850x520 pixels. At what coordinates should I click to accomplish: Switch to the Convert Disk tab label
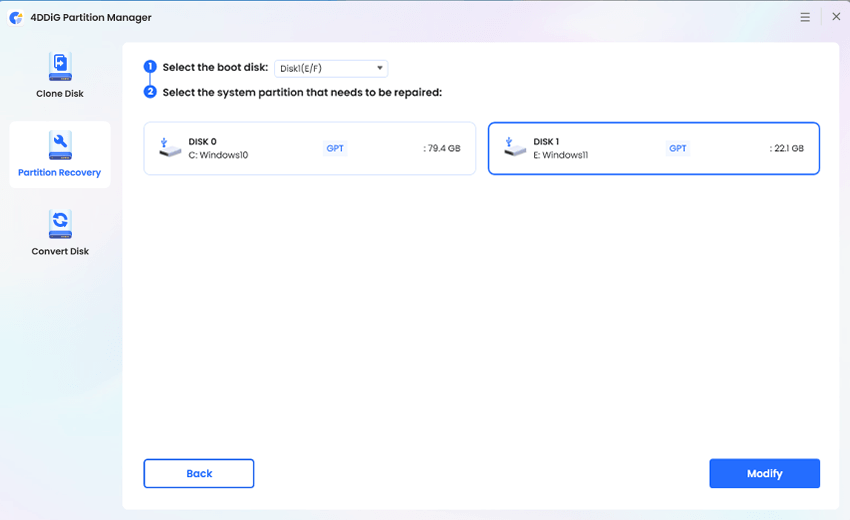point(60,251)
